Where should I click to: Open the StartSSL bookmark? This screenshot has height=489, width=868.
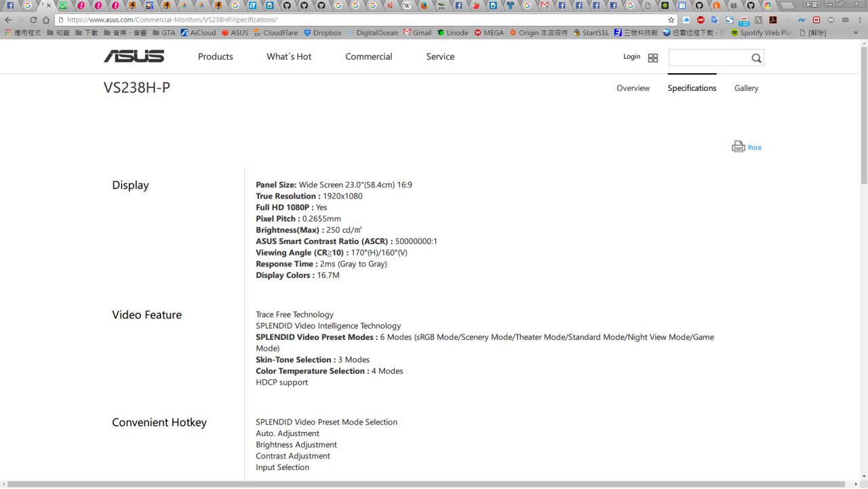[591, 33]
